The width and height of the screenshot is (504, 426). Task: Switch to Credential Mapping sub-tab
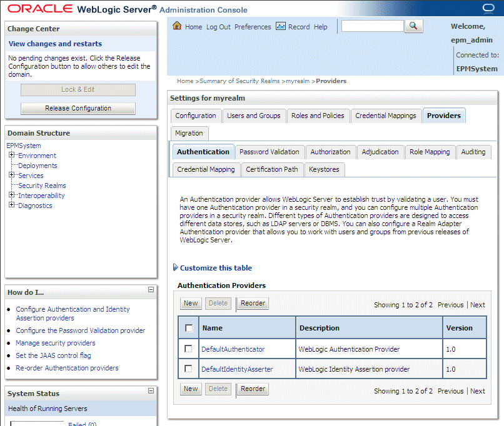[206, 169]
